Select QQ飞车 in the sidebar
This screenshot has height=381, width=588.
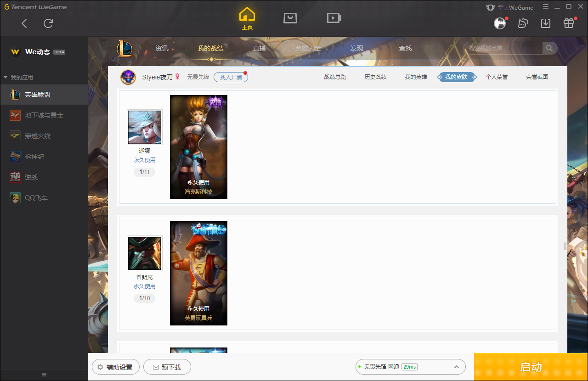point(44,198)
